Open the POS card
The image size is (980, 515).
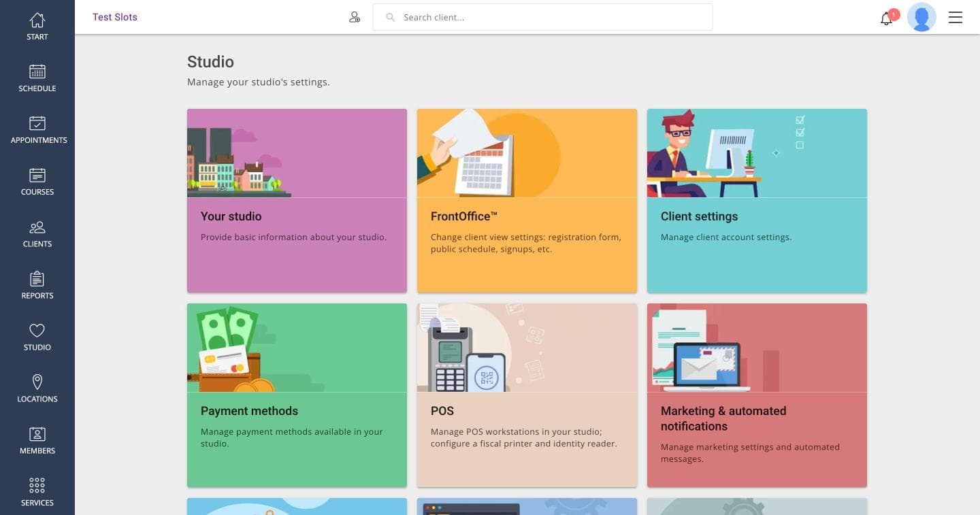pyautogui.click(x=527, y=395)
